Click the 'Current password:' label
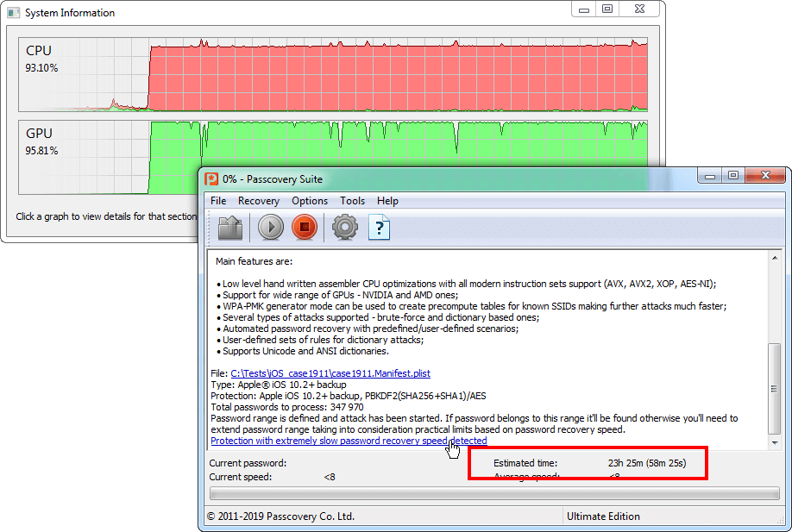The image size is (792, 532). pyautogui.click(x=248, y=463)
